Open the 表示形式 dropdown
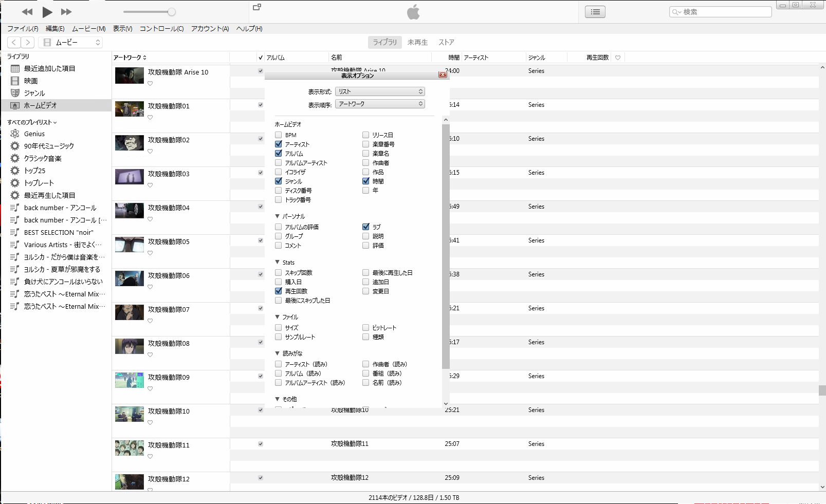The image size is (826, 504). point(380,91)
